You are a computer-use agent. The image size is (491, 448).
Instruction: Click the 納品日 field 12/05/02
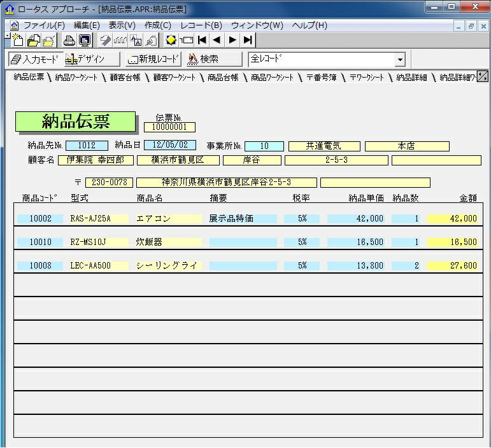pos(170,145)
